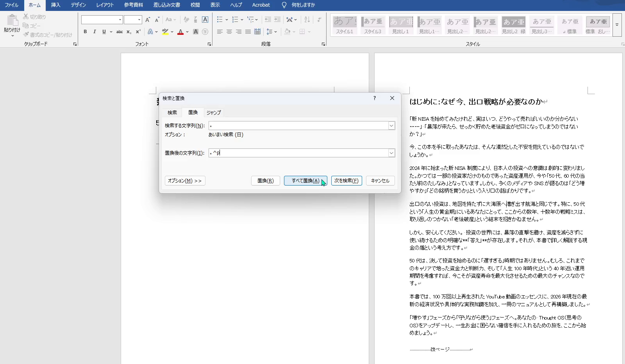Expand the dialog with オプション(M) >>
The width and height of the screenshot is (625, 364).
tap(185, 181)
